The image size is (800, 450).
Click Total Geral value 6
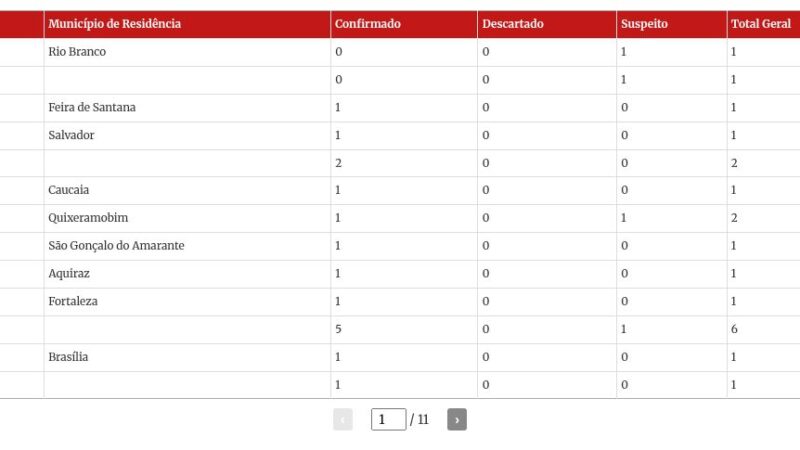click(734, 329)
